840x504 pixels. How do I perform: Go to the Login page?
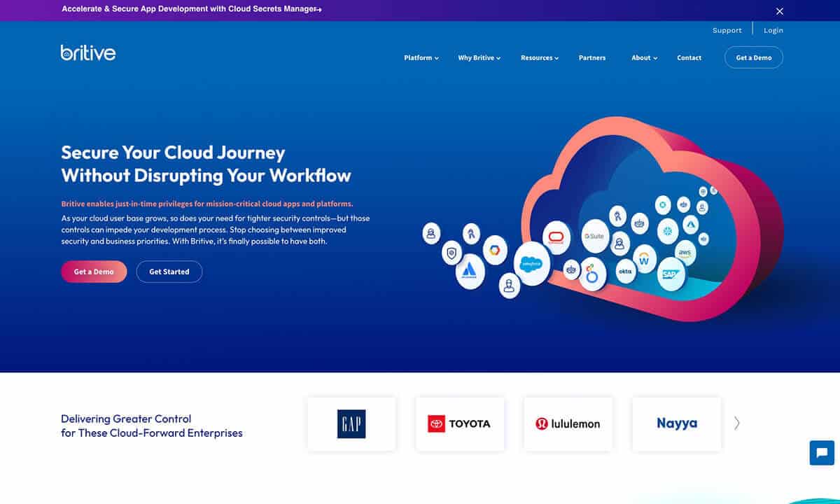tap(773, 31)
